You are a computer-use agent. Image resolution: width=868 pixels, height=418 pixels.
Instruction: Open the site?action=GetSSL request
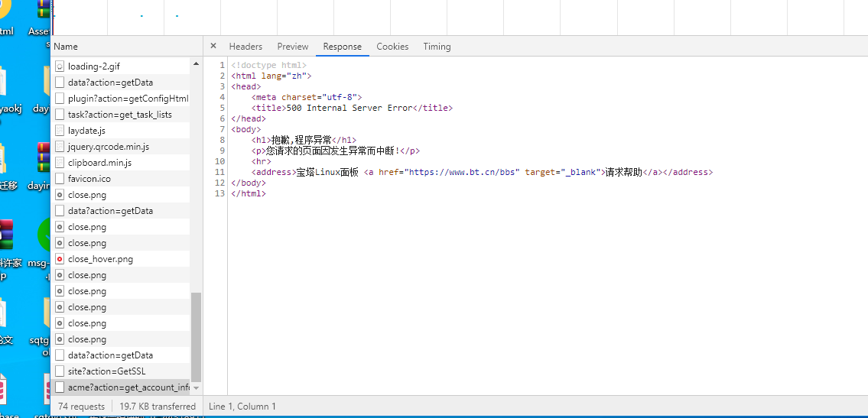point(120,371)
